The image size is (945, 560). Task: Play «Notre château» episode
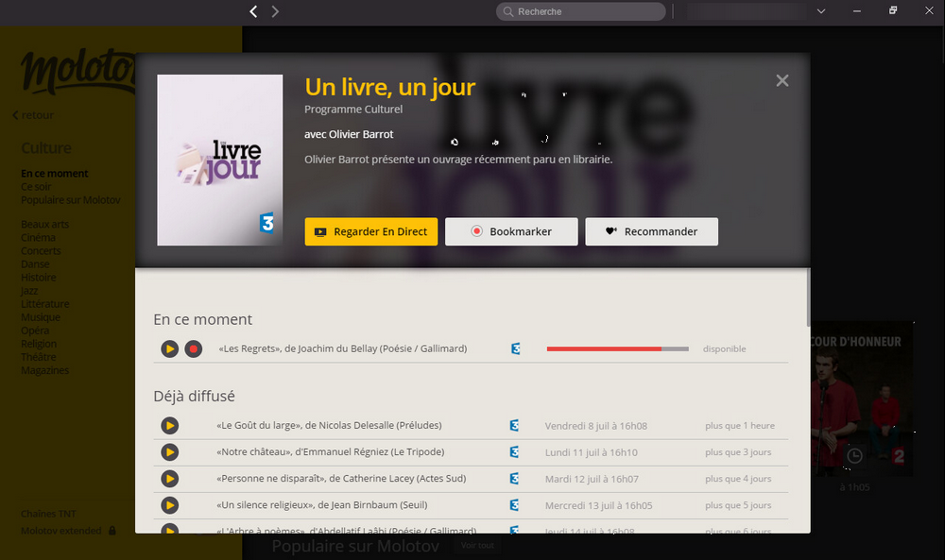click(169, 452)
